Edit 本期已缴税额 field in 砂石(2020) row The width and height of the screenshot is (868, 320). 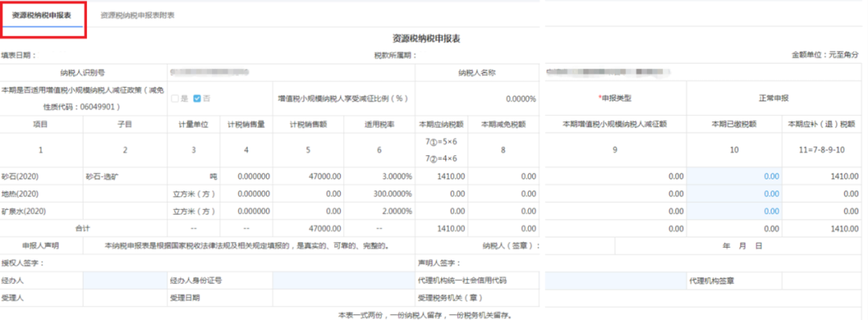click(734, 177)
